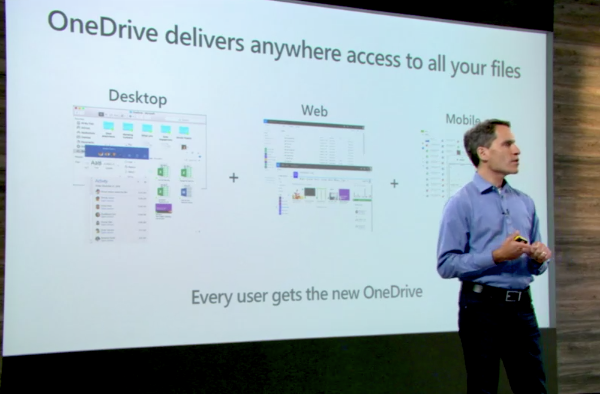
Task: Open the purple thumbnail file in Desktop Finder window
Action: [163, 208]
